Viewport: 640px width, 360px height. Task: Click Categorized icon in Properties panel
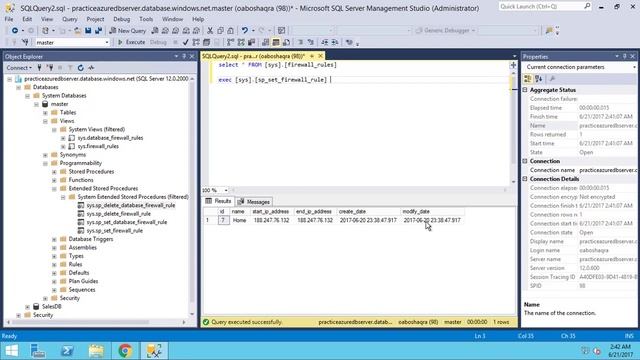pos(528,79)
